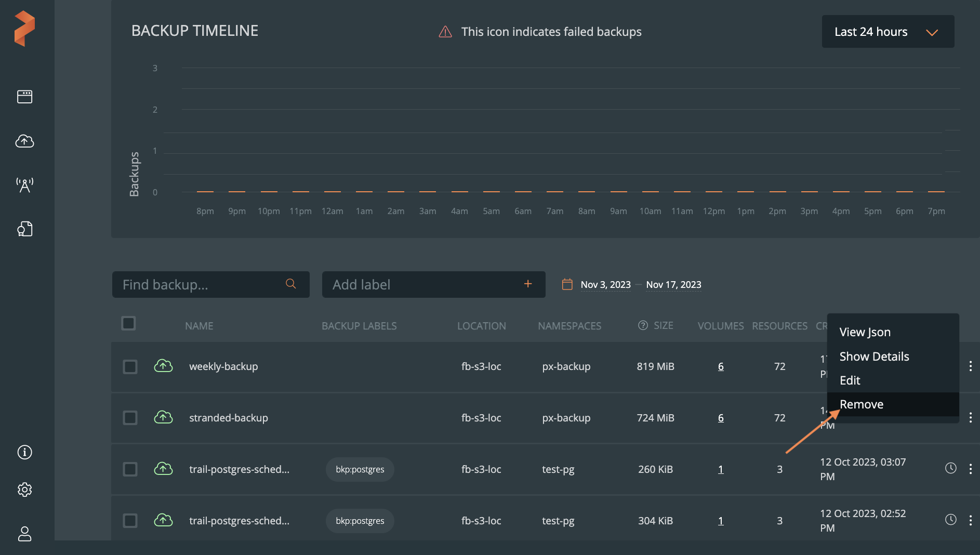Click the volumes count link for weekly-backup
This screenshot has height=555, width=980.
[x=721, y=366]
